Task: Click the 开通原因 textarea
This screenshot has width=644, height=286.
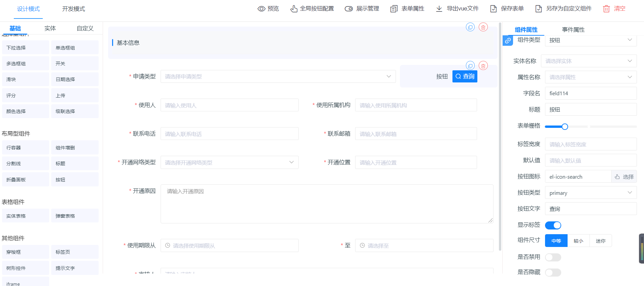Action: pos(327,204)
